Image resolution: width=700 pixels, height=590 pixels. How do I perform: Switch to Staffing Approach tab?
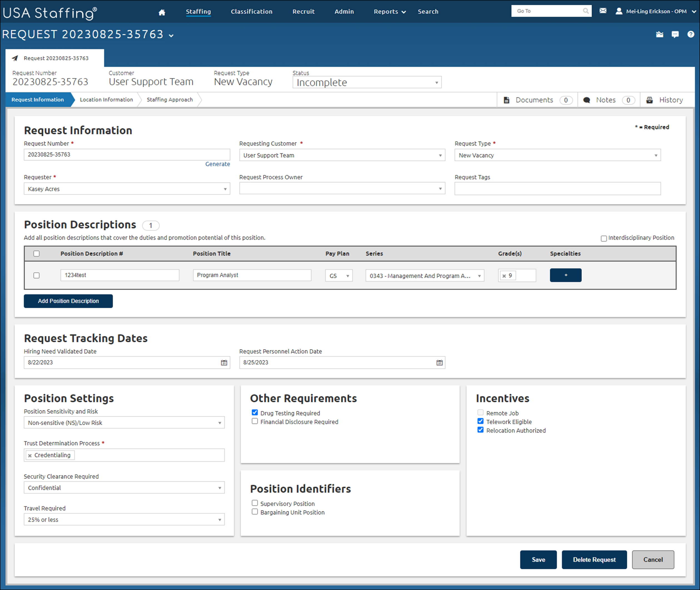pyautogui.click(x=170, y=100)
